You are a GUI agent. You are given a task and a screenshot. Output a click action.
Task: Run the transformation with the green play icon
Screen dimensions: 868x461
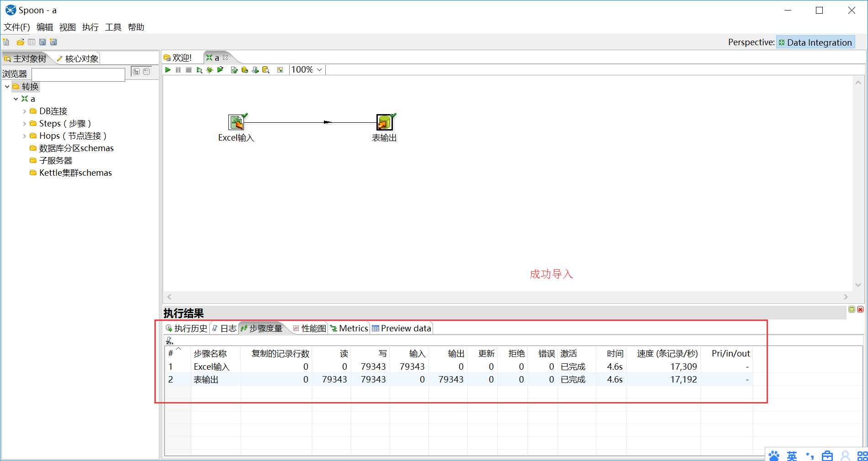(168, 70)
